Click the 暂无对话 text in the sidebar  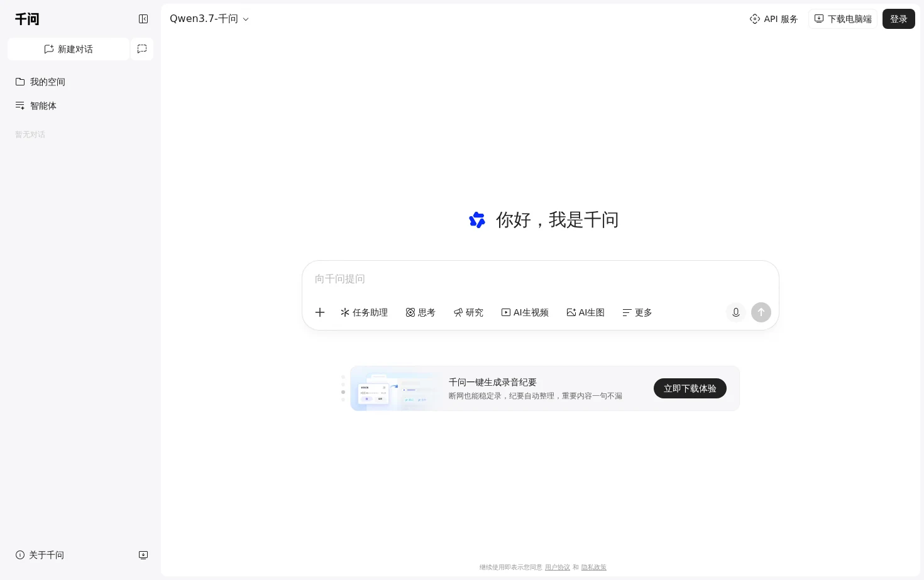click(x=30, y=134)
